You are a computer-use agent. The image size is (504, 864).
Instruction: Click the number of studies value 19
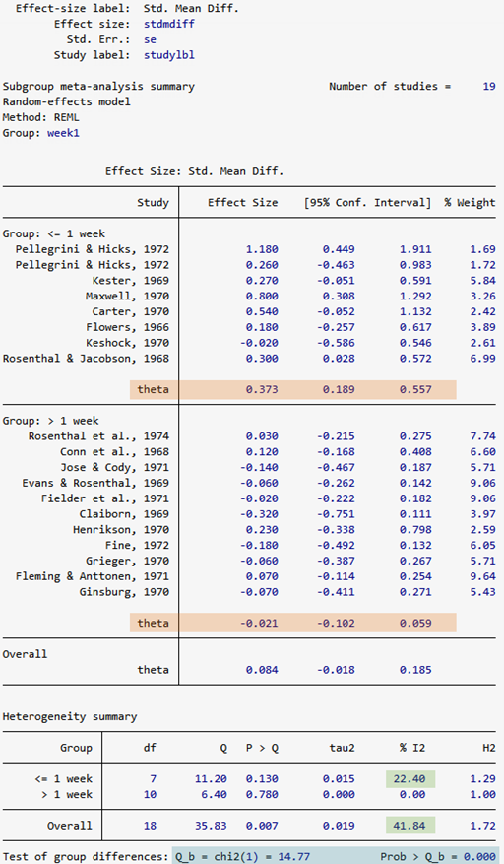point(489,86)
